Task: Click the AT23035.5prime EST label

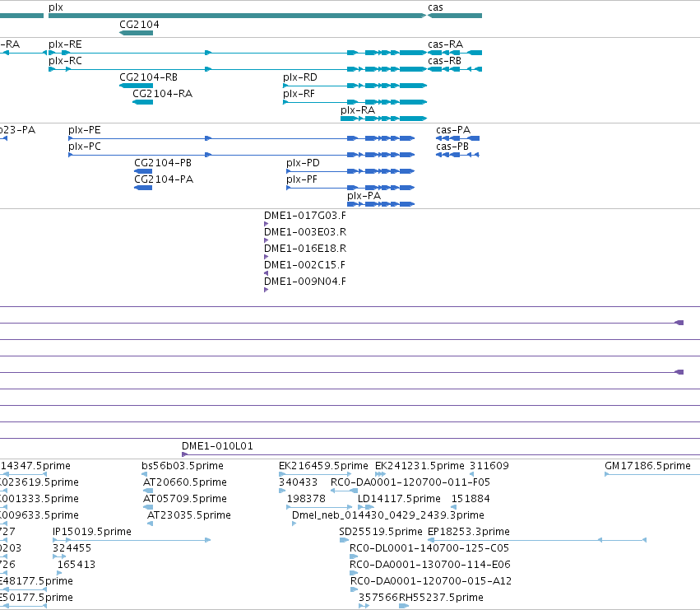Action: pyautogui.click(x=189, y=515)
